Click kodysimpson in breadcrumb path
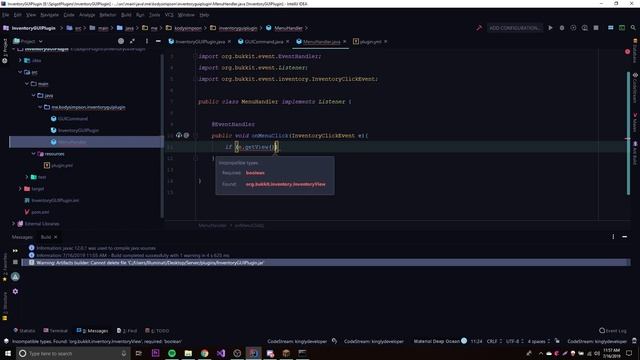The height and width of the screenshot is (360, 640). click(188, 28)
